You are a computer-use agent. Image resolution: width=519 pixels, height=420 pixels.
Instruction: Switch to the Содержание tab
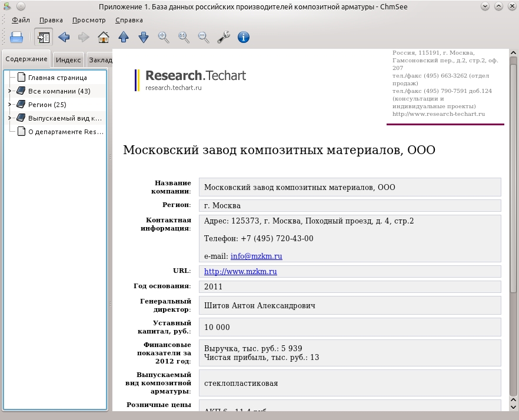26,59
